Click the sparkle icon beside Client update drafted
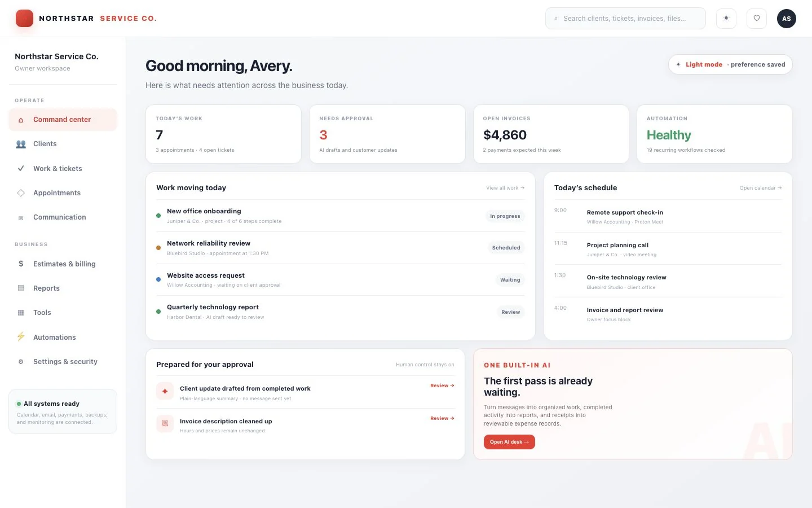This screenshot has height=508, width=812. coord(165,391)
